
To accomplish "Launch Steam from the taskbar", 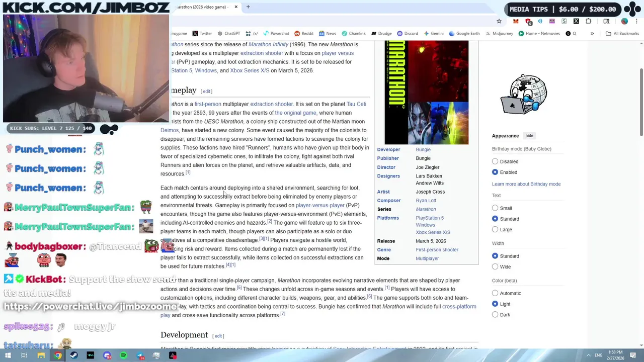I will coord(74,355).
